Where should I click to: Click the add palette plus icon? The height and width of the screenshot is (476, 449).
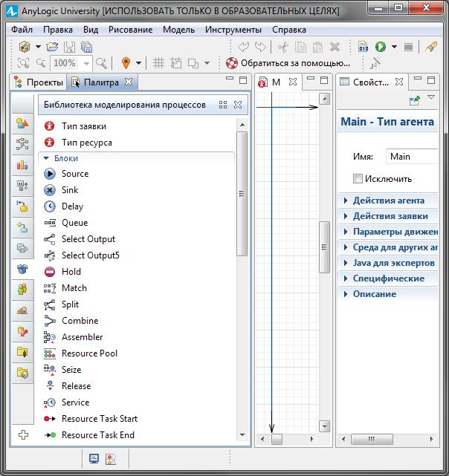click(x=23, y=435)
